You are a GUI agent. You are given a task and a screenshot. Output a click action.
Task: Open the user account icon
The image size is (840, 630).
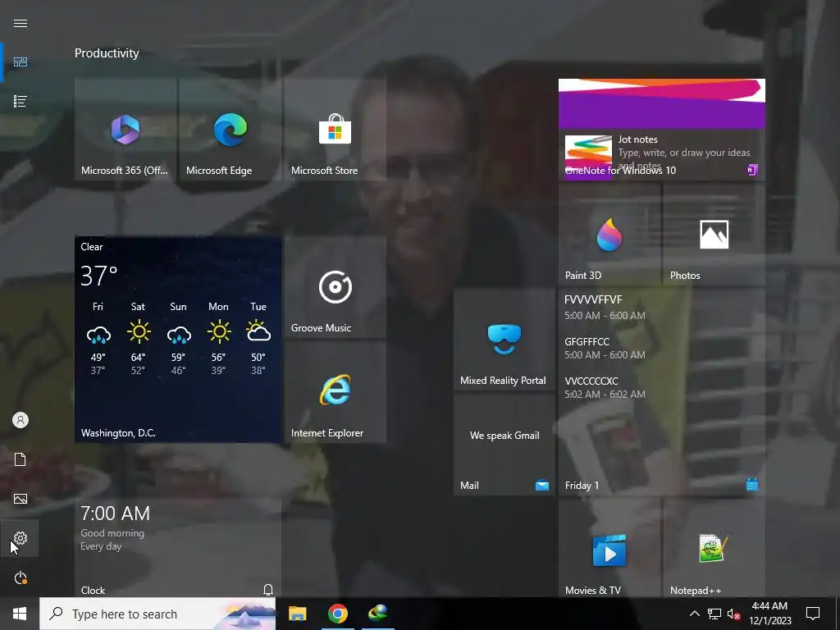(21, 420)
